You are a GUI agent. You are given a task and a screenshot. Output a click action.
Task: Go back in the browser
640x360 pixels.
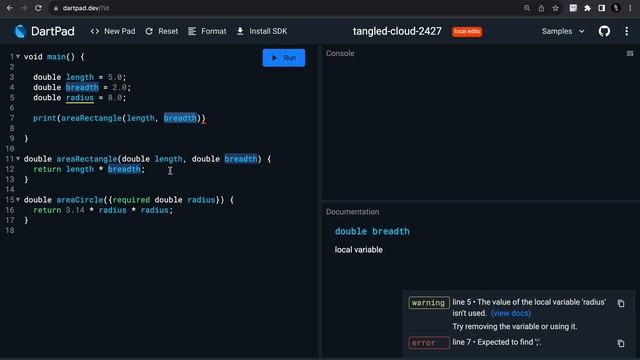pos(9,8)
